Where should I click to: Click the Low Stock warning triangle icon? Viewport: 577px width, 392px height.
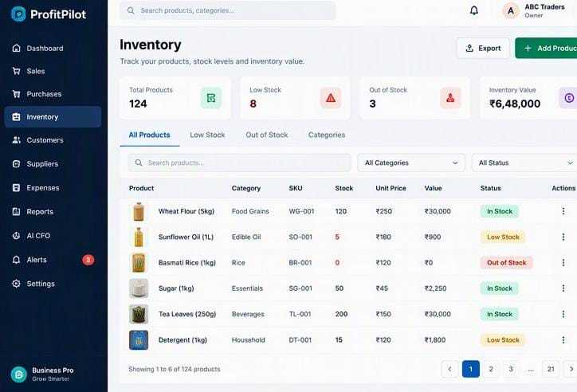tap(331, 98)
